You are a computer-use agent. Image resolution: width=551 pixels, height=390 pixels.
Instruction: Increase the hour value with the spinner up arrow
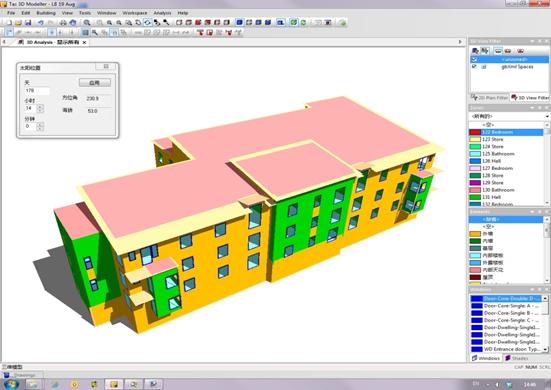(x=40, y=106)
